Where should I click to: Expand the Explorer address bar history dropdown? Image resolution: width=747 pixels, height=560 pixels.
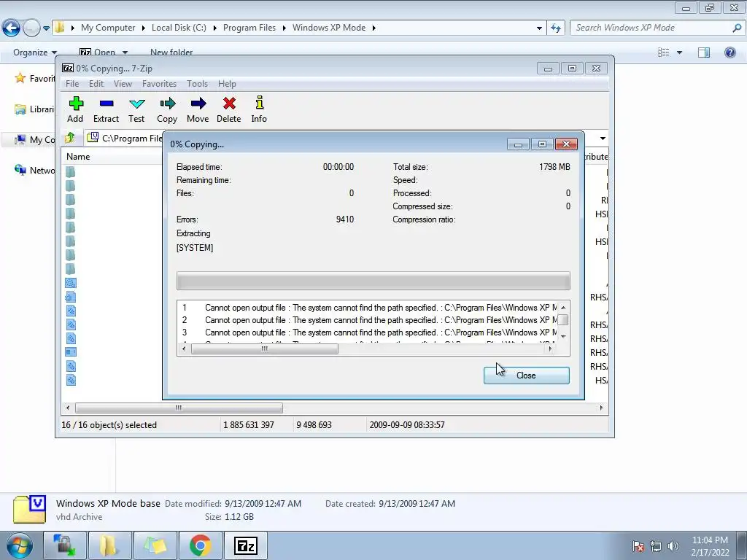tap(539, 28)
